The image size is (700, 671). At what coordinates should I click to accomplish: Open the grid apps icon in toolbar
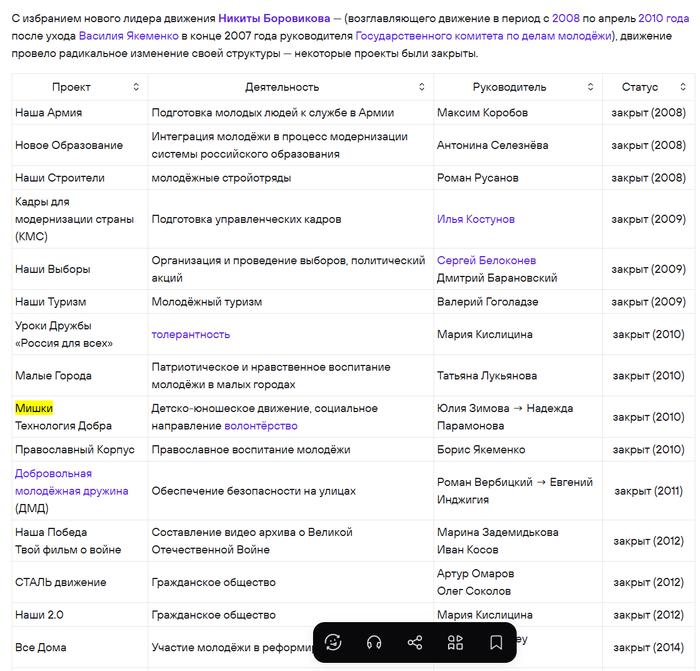click(455, 642)
